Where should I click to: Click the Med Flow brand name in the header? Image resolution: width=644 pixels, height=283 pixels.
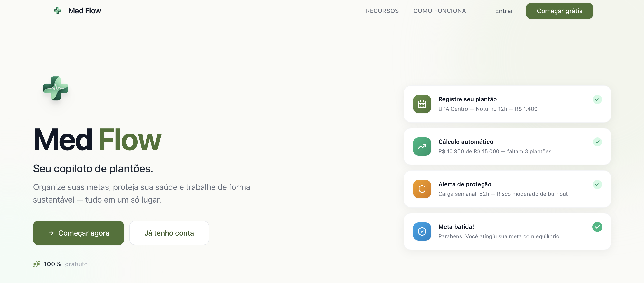coord(85,11)
